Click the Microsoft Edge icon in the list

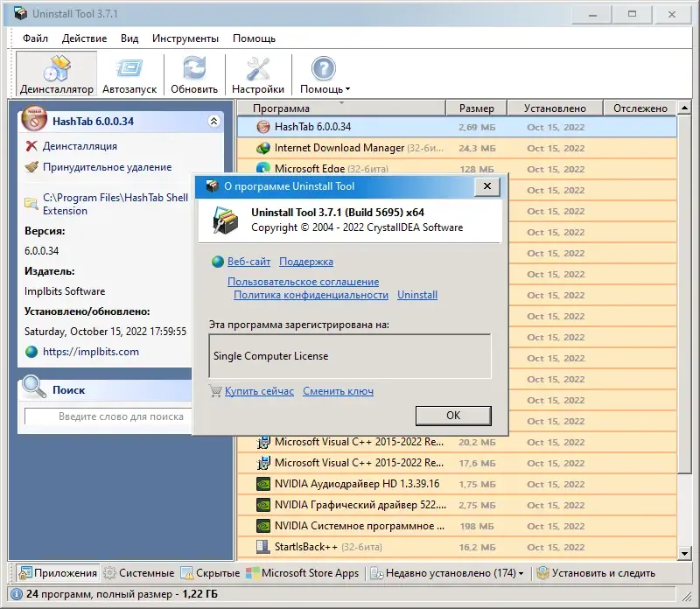pyautogui.click(x=263, y=168)
